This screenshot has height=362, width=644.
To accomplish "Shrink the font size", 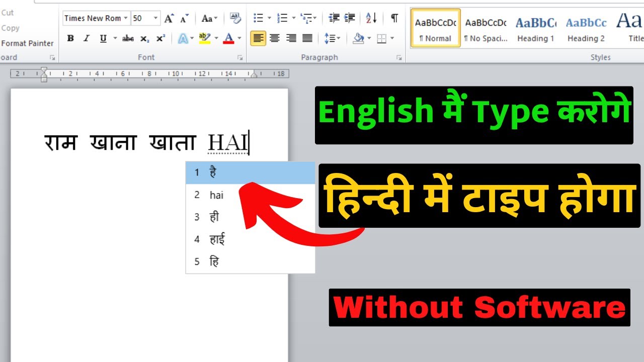I will coord(185,18).
